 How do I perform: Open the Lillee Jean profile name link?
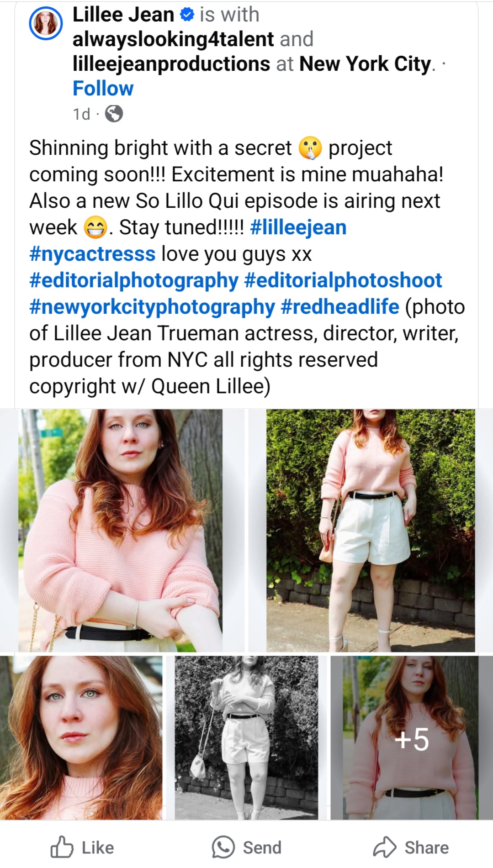click(123, 15)
